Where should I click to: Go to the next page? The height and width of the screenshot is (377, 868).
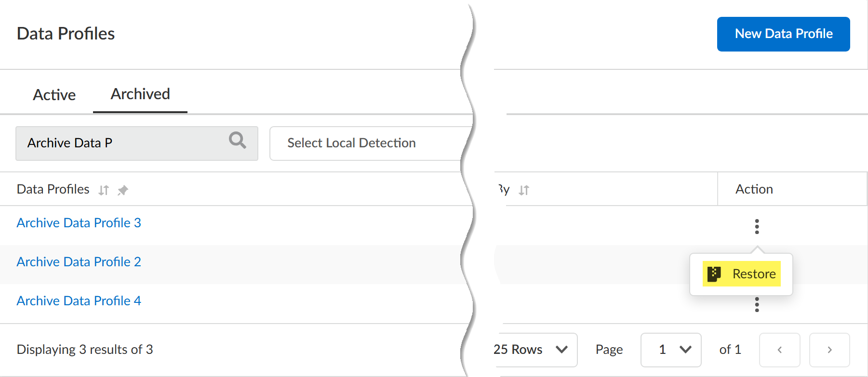click(829, 350)
